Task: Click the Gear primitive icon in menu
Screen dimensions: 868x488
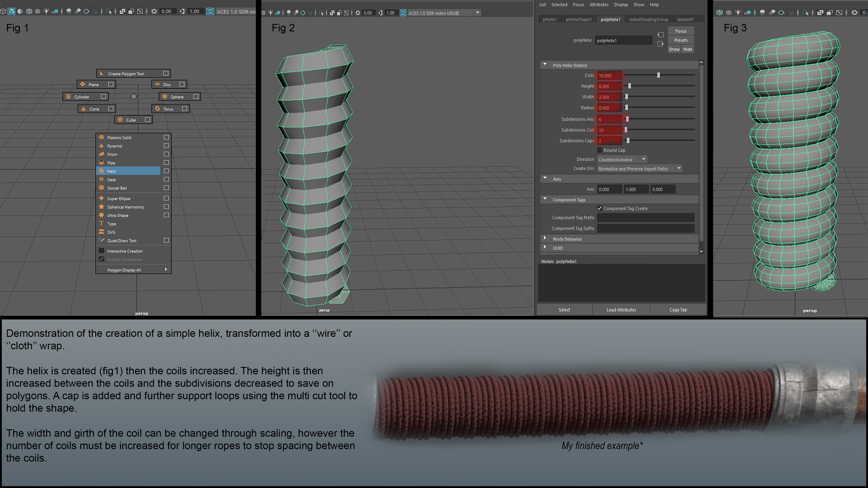Action: point(101,180)
